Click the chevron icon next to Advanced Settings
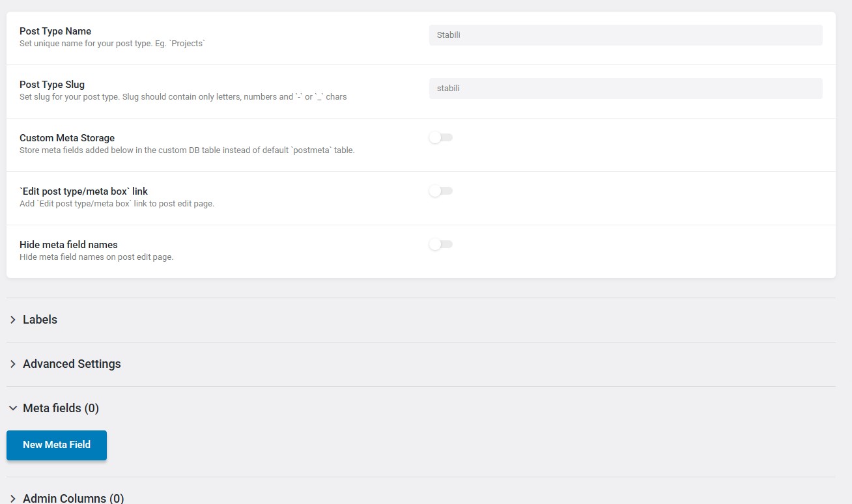The width and height of the screenshot is (852, 504). click(13, 364)
